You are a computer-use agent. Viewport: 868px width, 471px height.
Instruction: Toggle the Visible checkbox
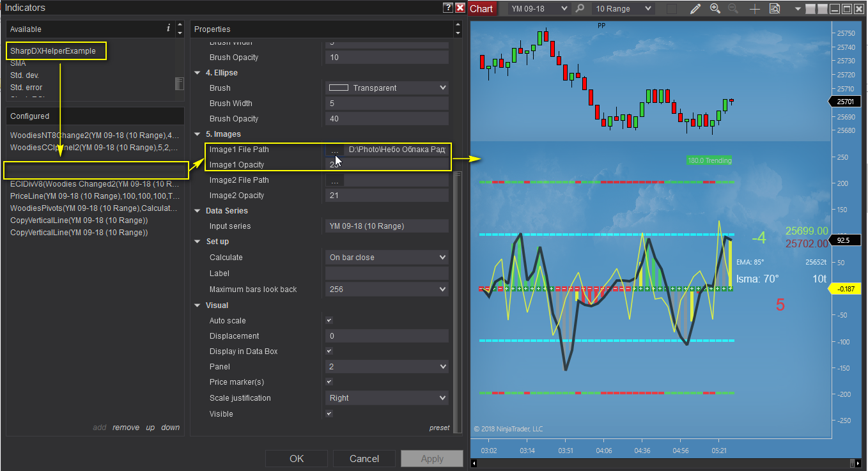point(329,414)
